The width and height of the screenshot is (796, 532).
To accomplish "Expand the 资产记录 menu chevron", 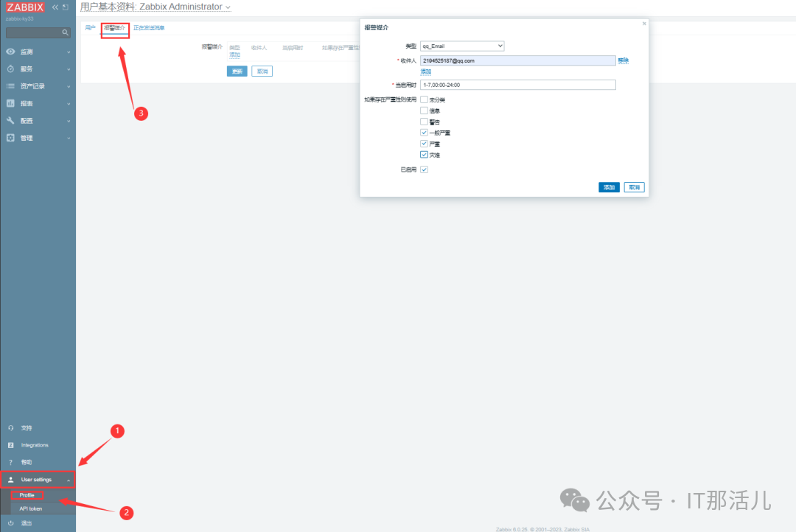I will (x=69, y=87).
